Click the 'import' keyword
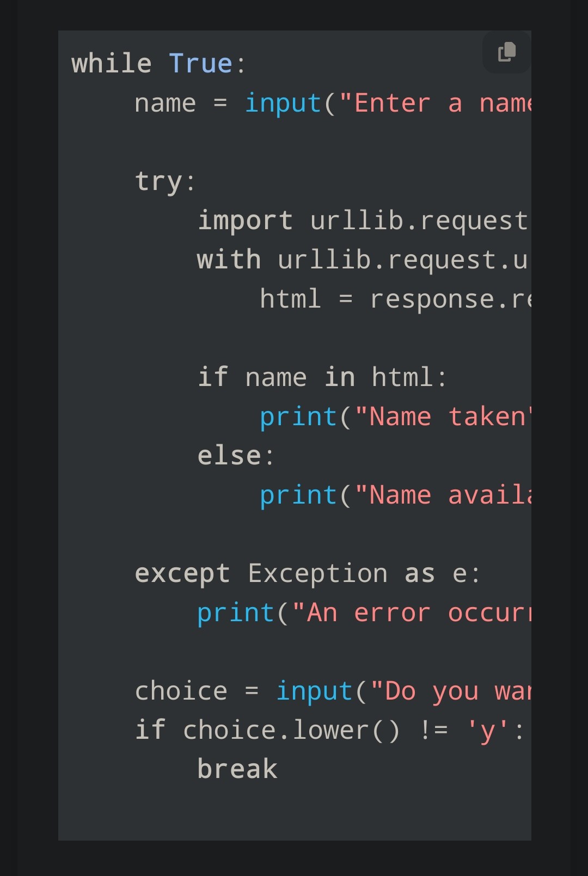Screen dimensions: 588x876 click(x=245, y=220)
